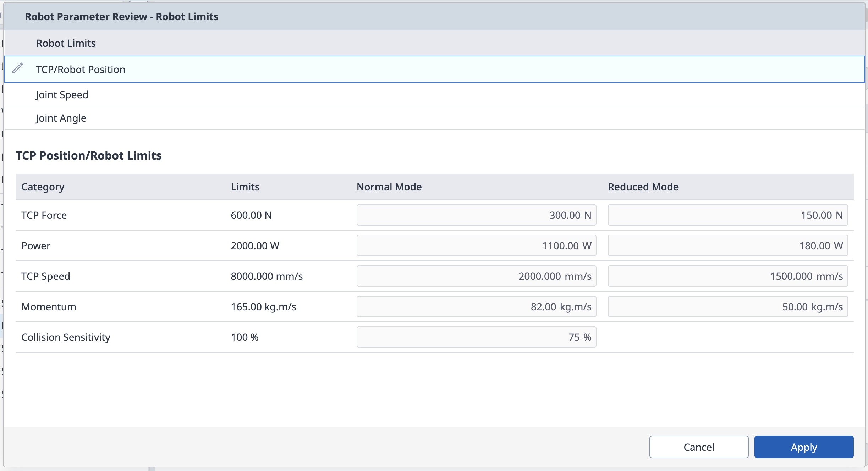The image size is (868, 471).
Task: Edit TCP Force Reduced Mode field
Action: [727, 215]
